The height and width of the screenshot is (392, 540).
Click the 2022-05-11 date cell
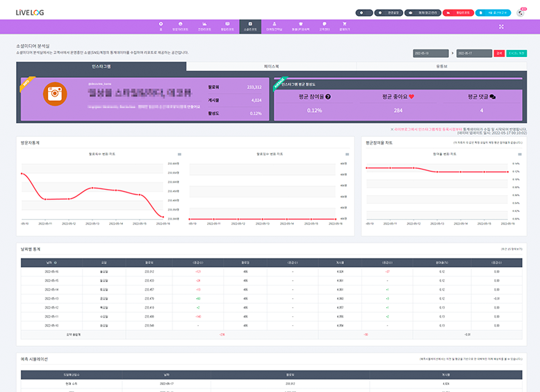point(51,316)
